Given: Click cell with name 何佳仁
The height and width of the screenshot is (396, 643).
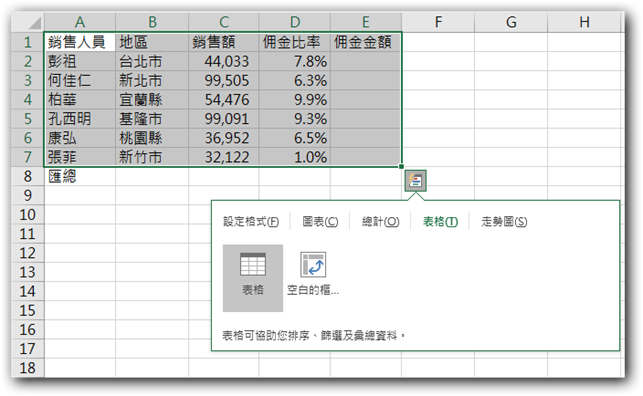Looking at the screenshot, I should 80,80.
